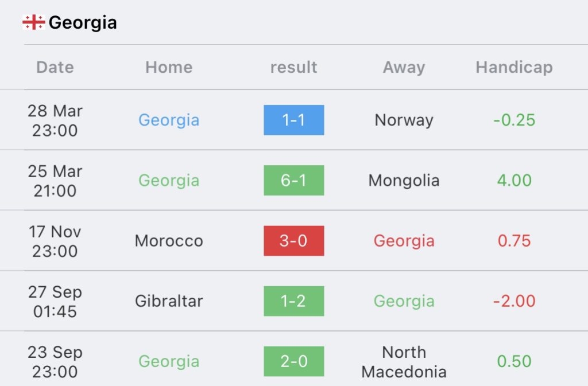This screenshot has width=588, height=386.
Task: Open the 1-2 Gibraltar match score
Action: [293, 301]
